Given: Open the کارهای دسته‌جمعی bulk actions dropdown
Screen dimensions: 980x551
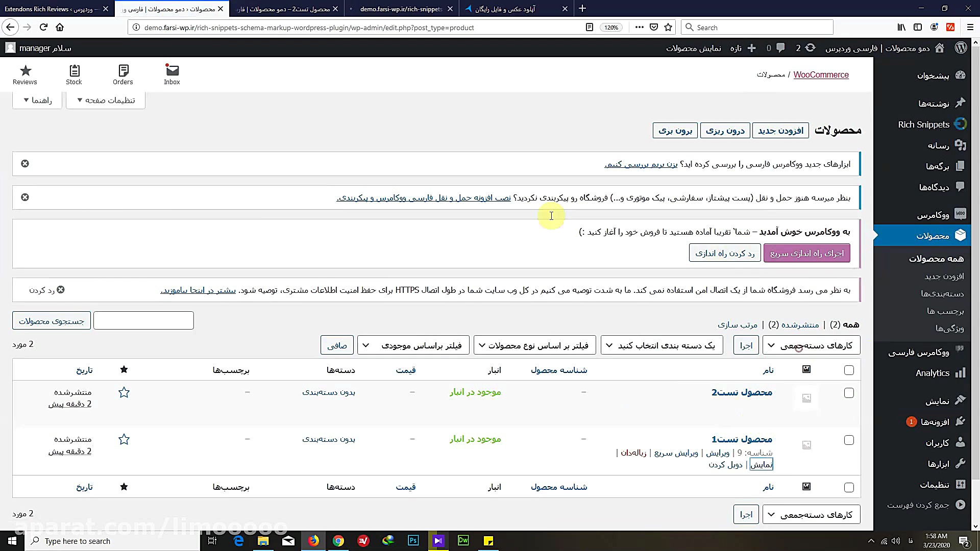Looking at the screenshot, I should tap(811, 345).
